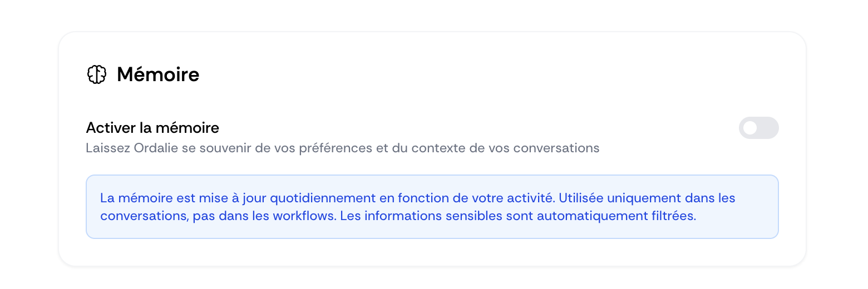This screenshot has width=868, height=289.
Task: Click the word "souvenir" in the gray subtitle
Action: (252, 148)
